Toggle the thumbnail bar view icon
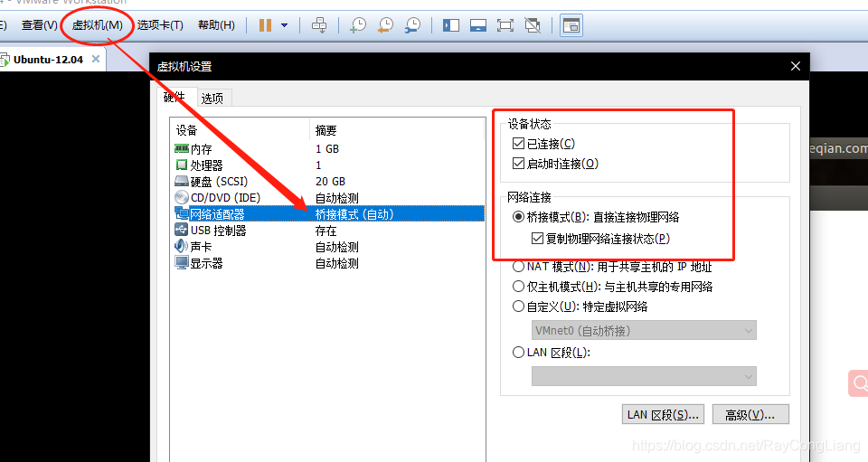 pos(477,25)
